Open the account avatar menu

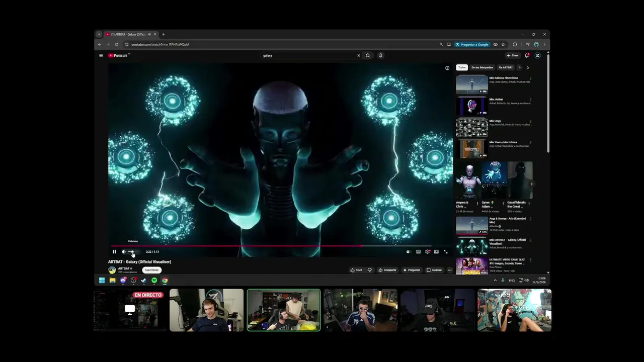[537, 56]
